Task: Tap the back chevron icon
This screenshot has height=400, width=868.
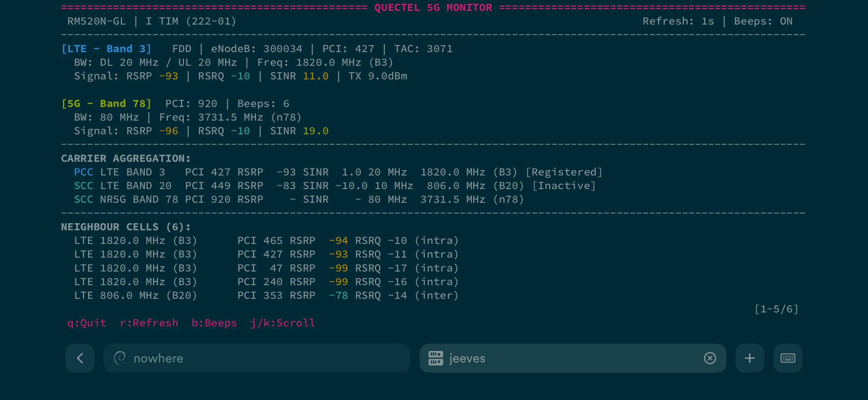Action: [80, 358]
